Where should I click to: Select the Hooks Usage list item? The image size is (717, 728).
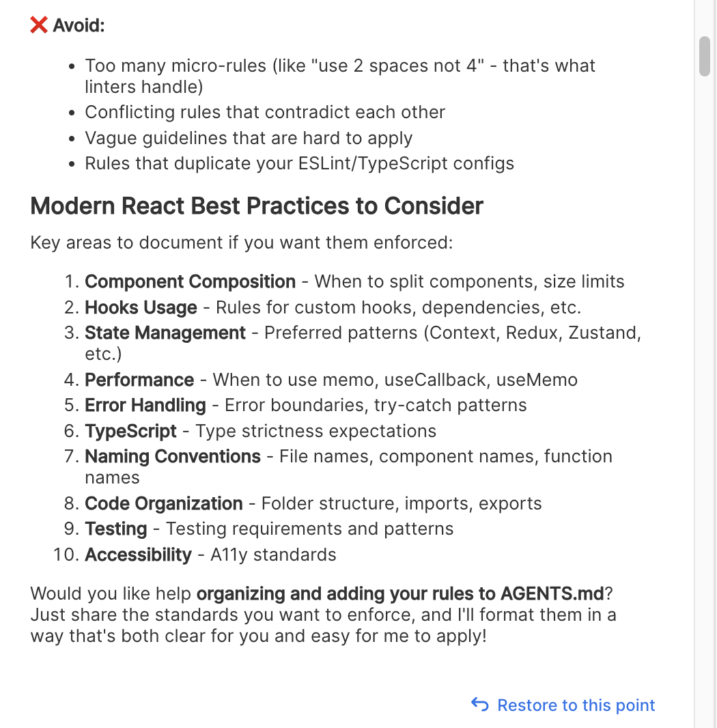141,307
